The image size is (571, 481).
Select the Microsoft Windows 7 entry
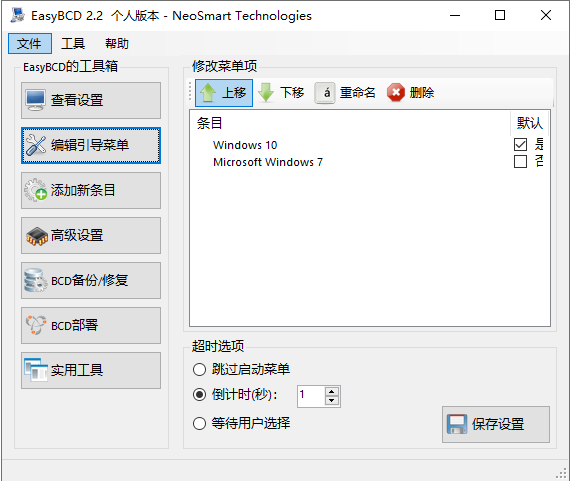(268, 162)
